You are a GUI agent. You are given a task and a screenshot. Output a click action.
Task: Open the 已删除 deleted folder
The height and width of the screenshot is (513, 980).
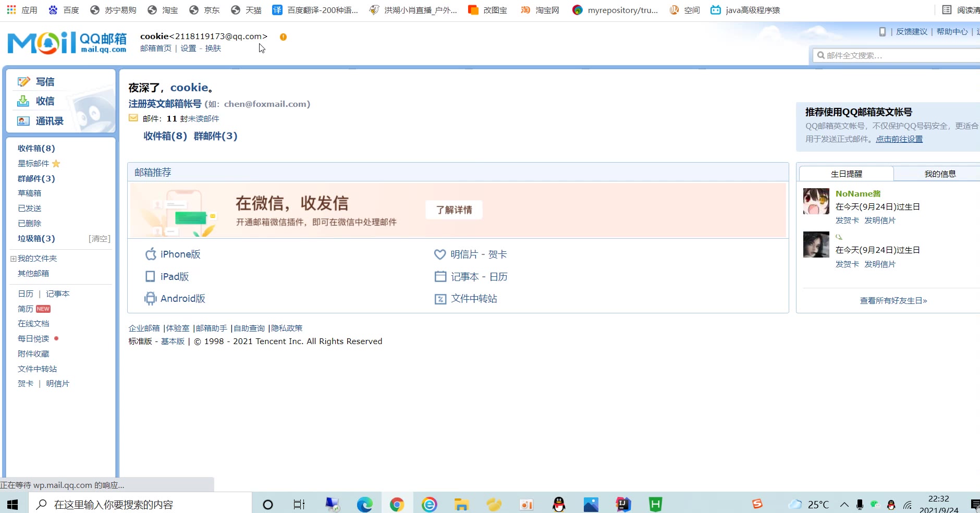click(29, 224)
